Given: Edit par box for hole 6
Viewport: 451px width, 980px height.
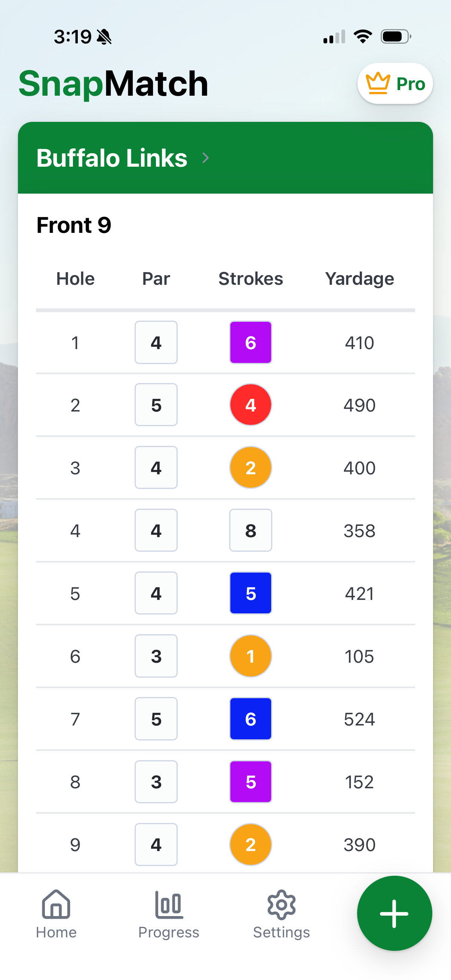Looking at the screenshot, I should 156,656.
